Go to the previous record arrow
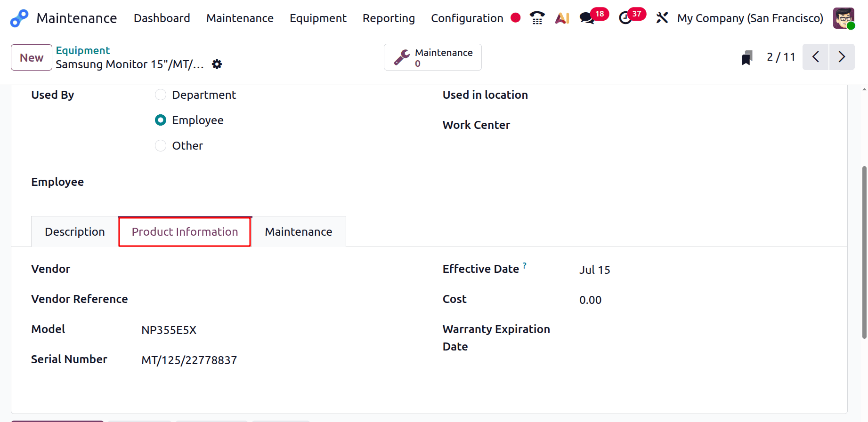This screenshot has width=868, height=422. (816, 57)
